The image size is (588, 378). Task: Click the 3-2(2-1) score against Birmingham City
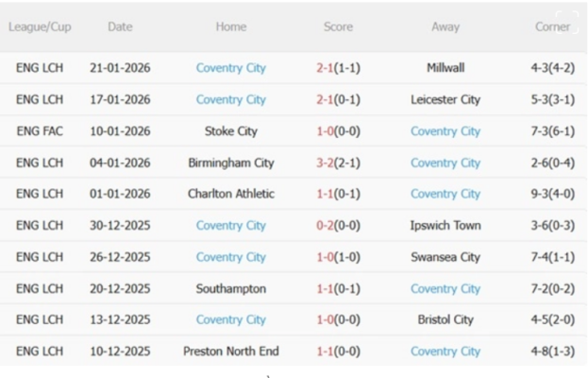(338, 163)
